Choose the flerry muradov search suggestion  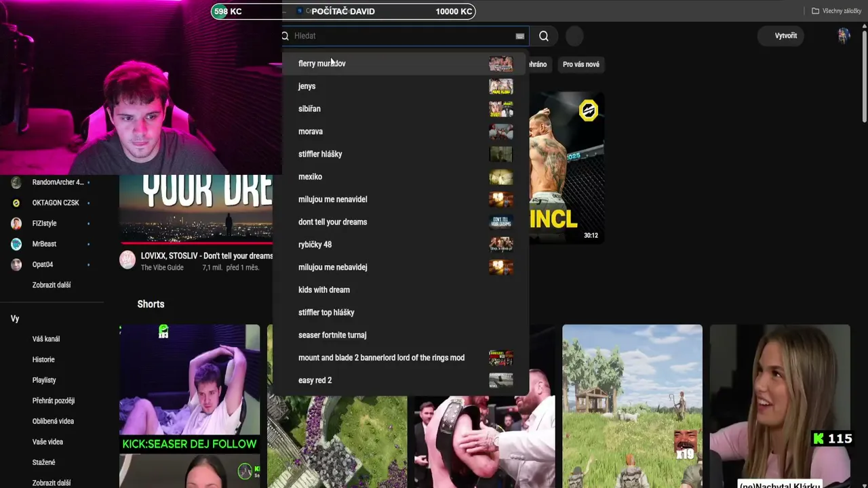[x=401, y=64]
